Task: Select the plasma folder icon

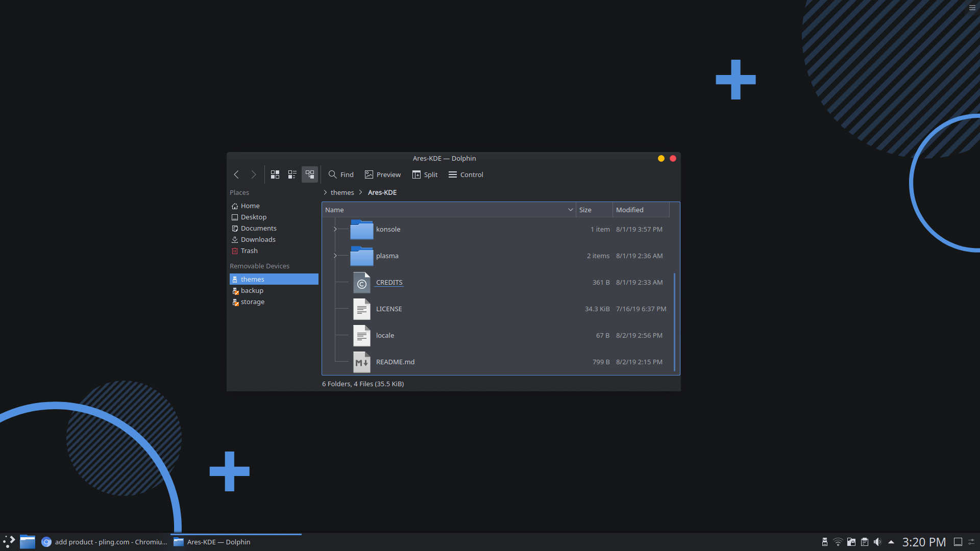Action: point(361,256)
